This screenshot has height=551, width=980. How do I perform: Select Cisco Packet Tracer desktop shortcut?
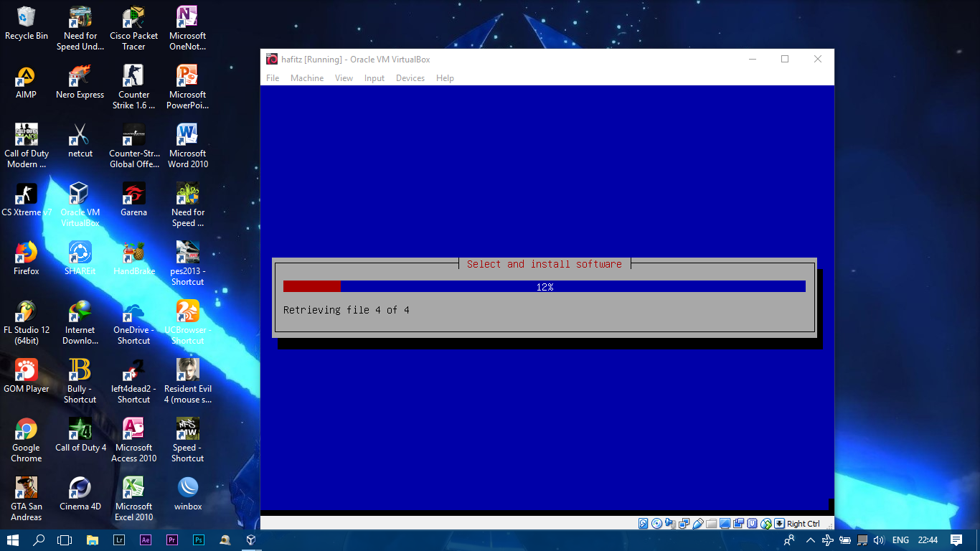pyautogui.click(x=134, y=29)
